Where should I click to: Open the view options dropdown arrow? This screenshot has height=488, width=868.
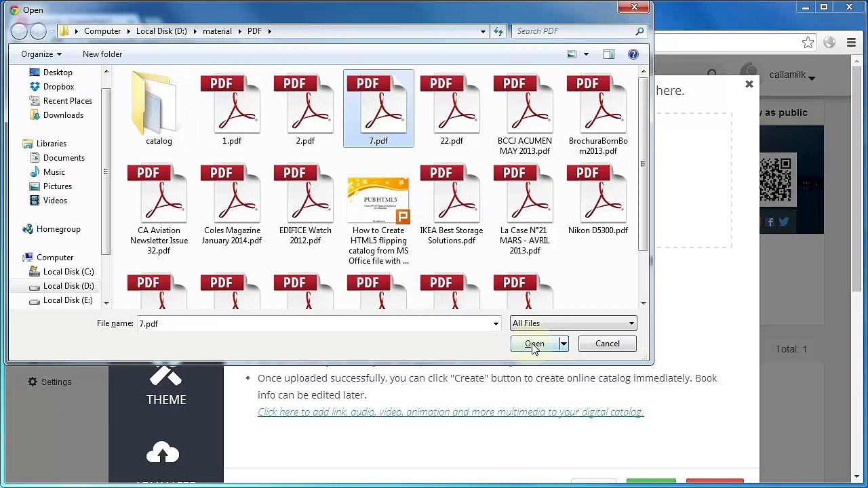pyautogui.click(x=586, y=54)
